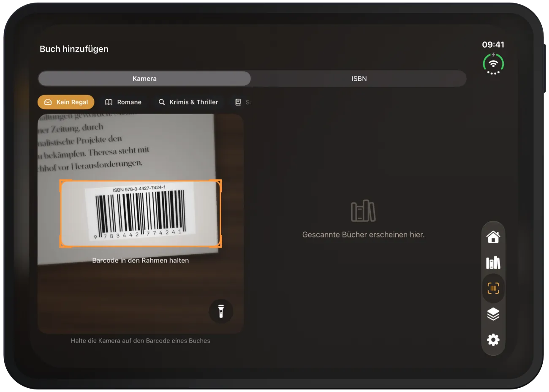This screenshot has width=549, height=392.
Task: Select the barcode scanner icon in sidebar
Action: coord(493,289)
